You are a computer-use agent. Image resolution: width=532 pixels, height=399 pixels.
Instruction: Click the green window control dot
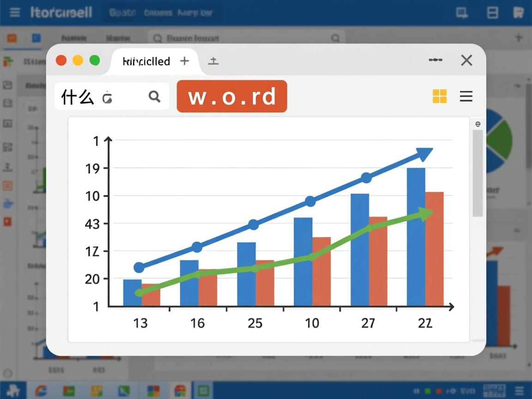click(95, 60)
